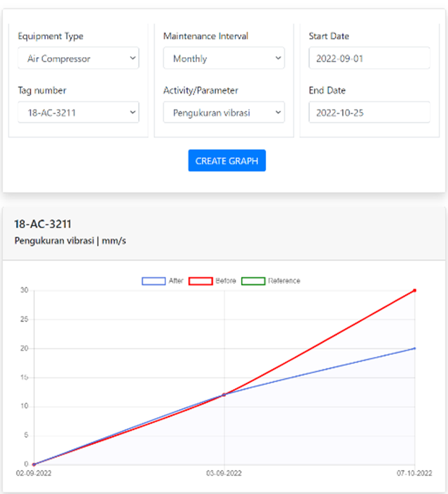
Task: Click the 18-AC-3211 chart title
Action: click(x=38, y=224)
